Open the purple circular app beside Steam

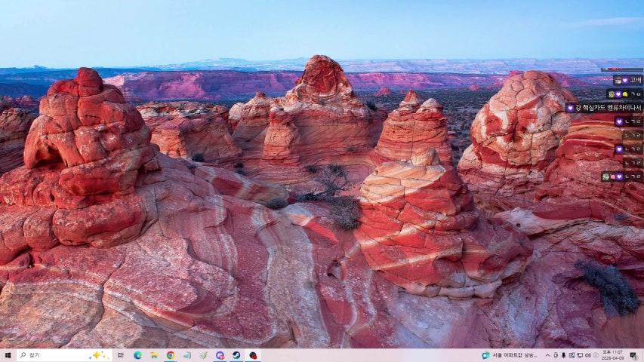pos(220,355)
